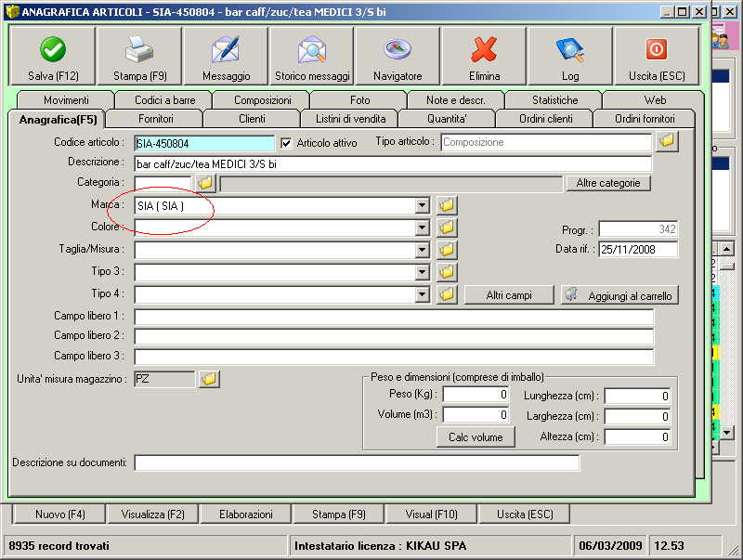Open the Statistiche tab
The height and width of the screenshot is (560, 743).
click(x=554, y=100)
